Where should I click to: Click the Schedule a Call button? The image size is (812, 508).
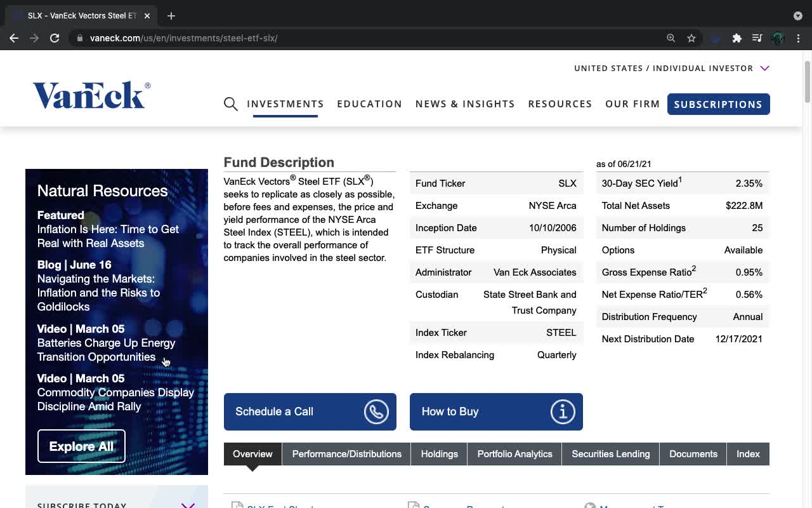click(310, 411)
